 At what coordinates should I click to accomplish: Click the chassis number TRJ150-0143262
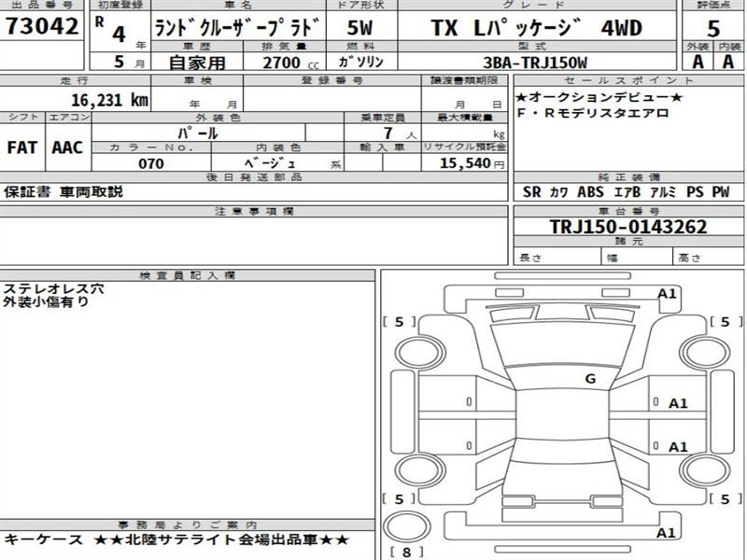(627, 227)
